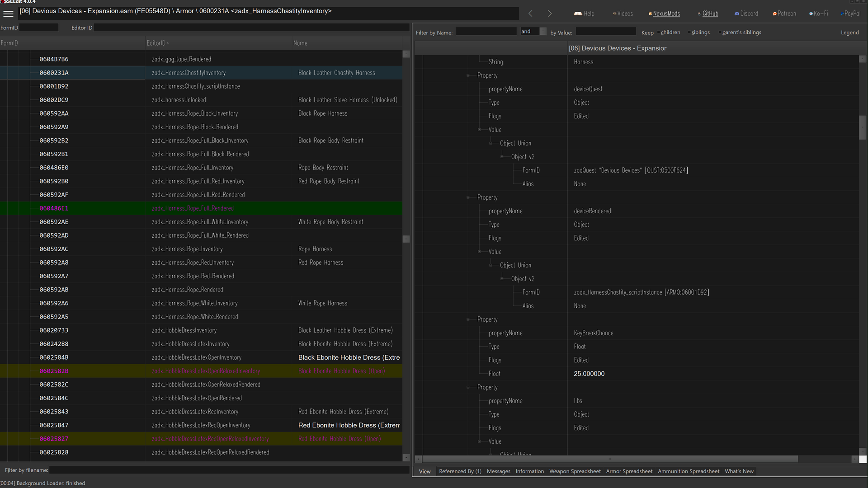The width and height of the screenshot is (868, 488).
Task: Focus the FormID search field
Action: click(x=39, y=28)
